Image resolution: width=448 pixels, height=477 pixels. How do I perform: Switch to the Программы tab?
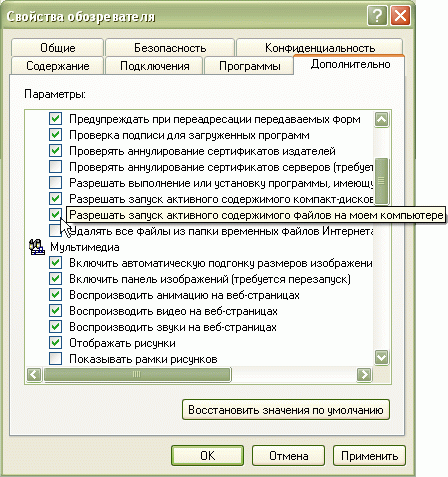[249, 66]
